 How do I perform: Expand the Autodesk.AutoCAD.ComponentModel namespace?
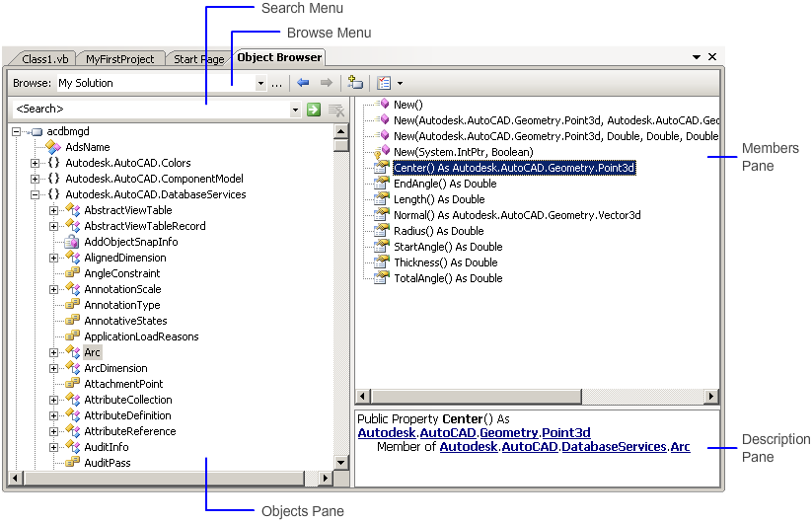coord(35,179)
